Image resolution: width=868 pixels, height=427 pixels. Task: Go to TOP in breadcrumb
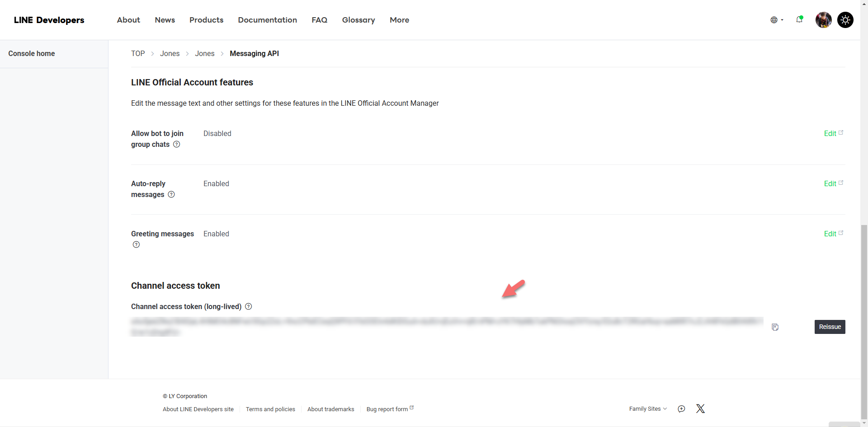[x=138, y=53]
